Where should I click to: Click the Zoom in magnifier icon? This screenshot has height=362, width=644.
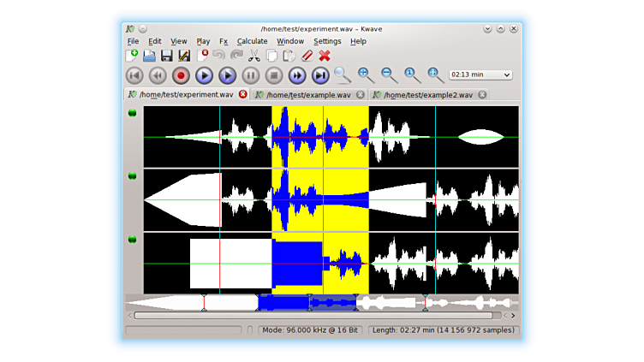click(366, 75)
